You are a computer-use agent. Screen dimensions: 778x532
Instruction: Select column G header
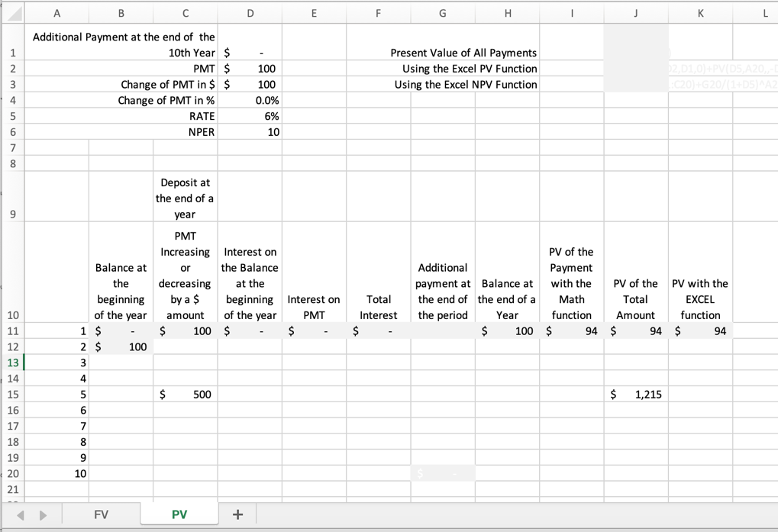click(443, 14)
